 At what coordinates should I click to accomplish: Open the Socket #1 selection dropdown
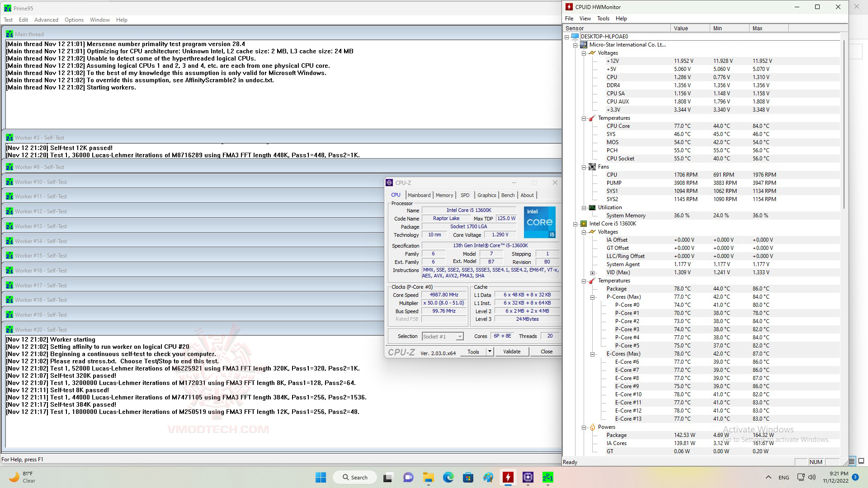click(x=459, y=337)
